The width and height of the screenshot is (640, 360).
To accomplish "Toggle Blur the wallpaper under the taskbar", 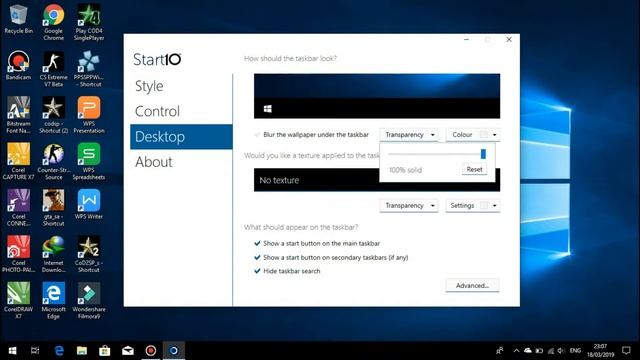I will coord(257,135).
